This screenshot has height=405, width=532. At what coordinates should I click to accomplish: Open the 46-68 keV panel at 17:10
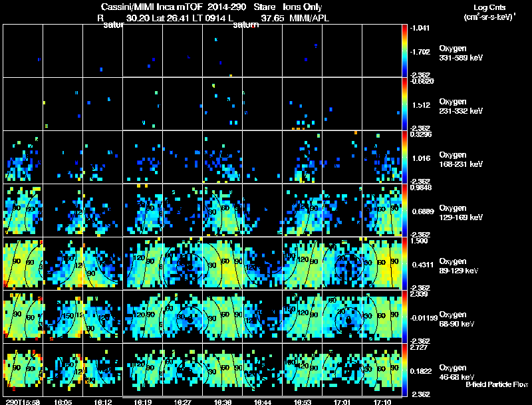tap(382, 370)
